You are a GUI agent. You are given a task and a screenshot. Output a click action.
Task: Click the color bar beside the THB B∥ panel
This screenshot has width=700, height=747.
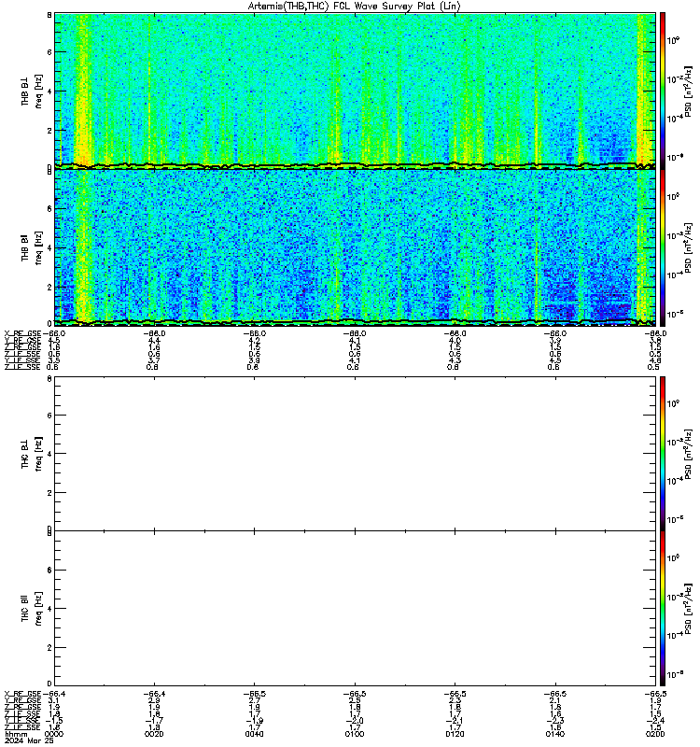(x=663, y=247)
